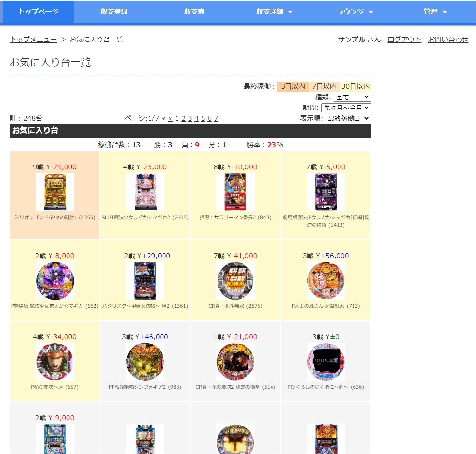Open the P大工の源さん 超韋駄天 image
This screenshot has height=454, width=476.
pos(326,281)
